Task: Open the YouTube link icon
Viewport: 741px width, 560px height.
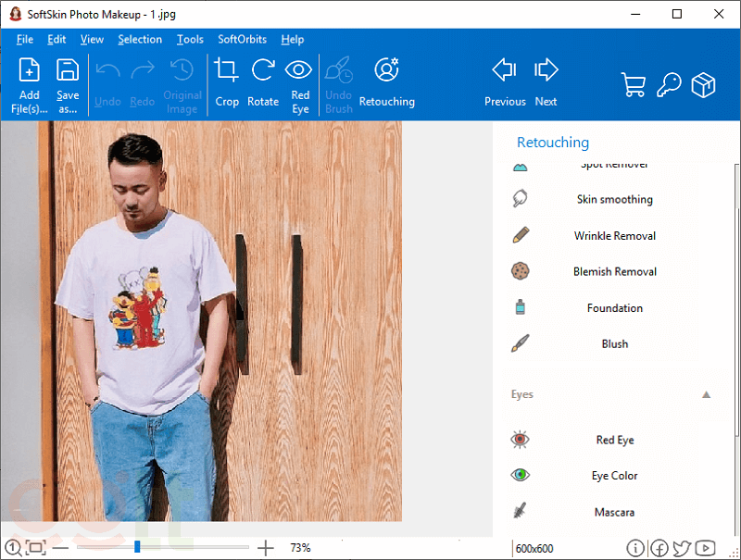Action: tap(705, 548)
